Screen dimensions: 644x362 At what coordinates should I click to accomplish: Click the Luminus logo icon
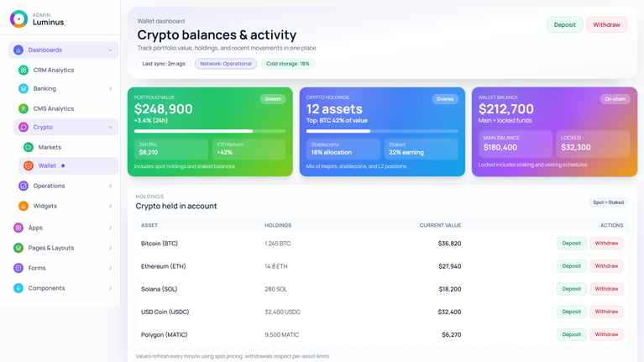(18, 18)
